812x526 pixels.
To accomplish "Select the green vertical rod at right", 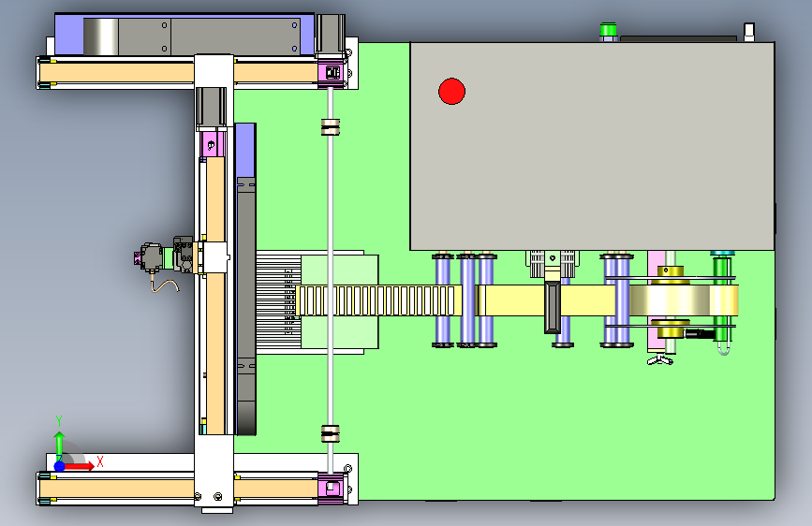I will tap(720, 300).
